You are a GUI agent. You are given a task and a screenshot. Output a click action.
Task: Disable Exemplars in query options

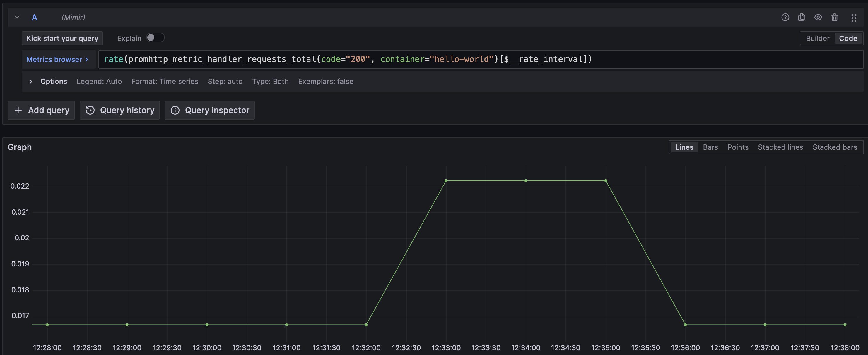(x=326, y=81)
